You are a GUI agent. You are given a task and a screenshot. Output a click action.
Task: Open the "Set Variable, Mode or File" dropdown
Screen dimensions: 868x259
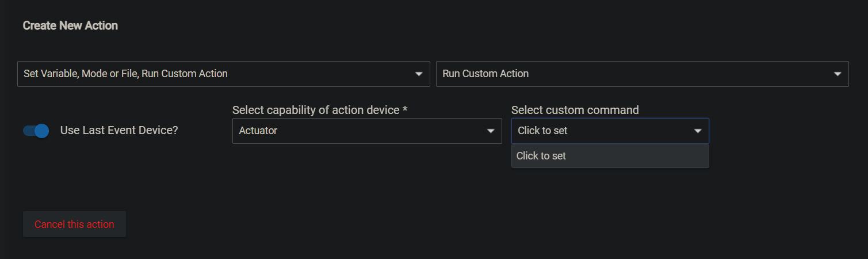coord(224,74)
